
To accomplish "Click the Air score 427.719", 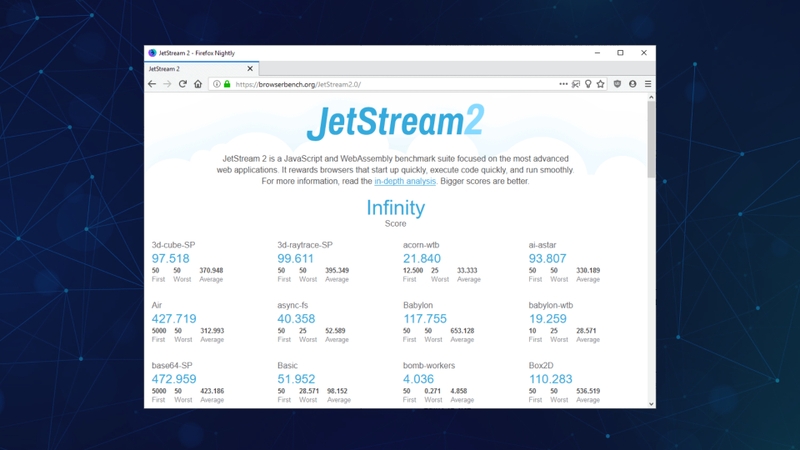I will pos(174,319).
